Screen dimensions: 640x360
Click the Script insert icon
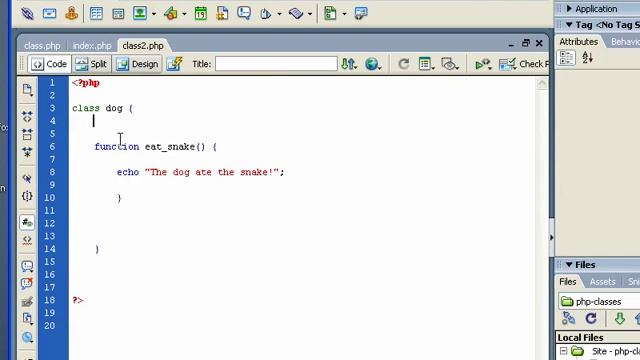[x=296, y=13]
